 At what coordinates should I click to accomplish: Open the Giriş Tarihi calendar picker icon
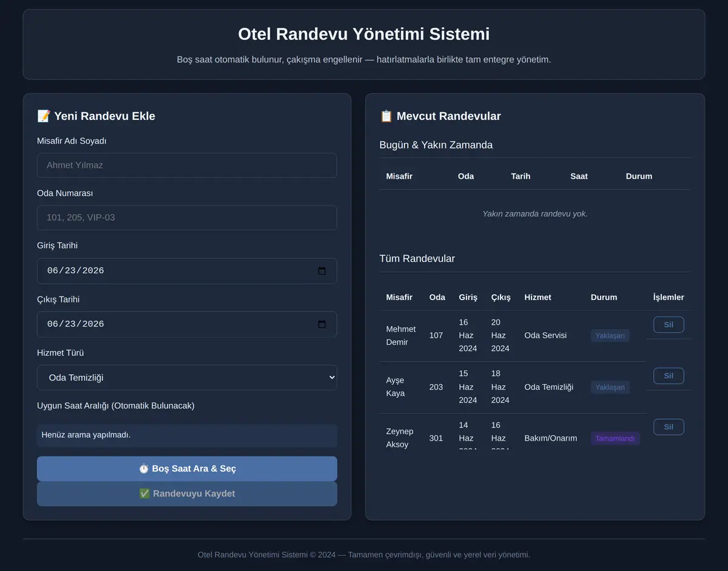(x=322, y=271)
